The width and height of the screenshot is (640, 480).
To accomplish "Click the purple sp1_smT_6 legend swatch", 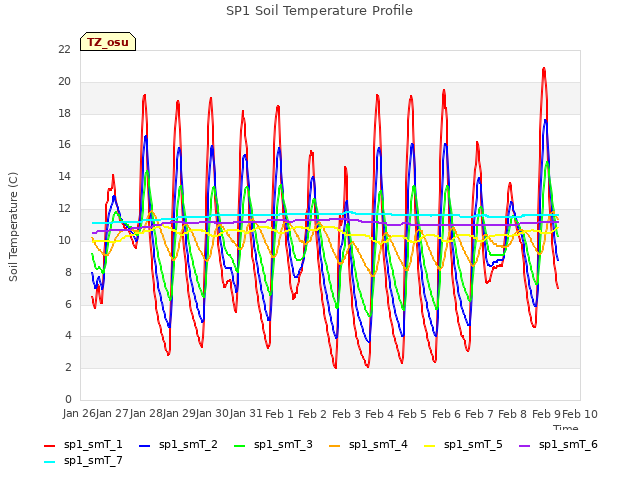I will click(524, 446).
